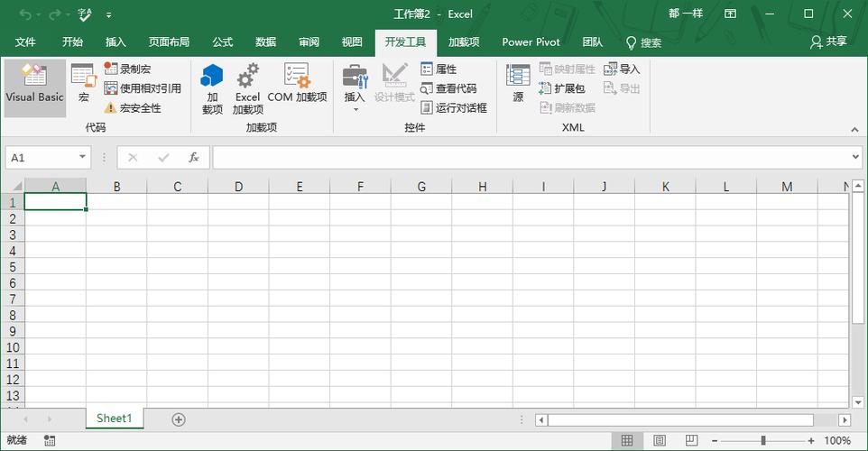This screenshot has width=868, height=451.
Task: Click the Insert Function fx button
Action: [194, 158]
